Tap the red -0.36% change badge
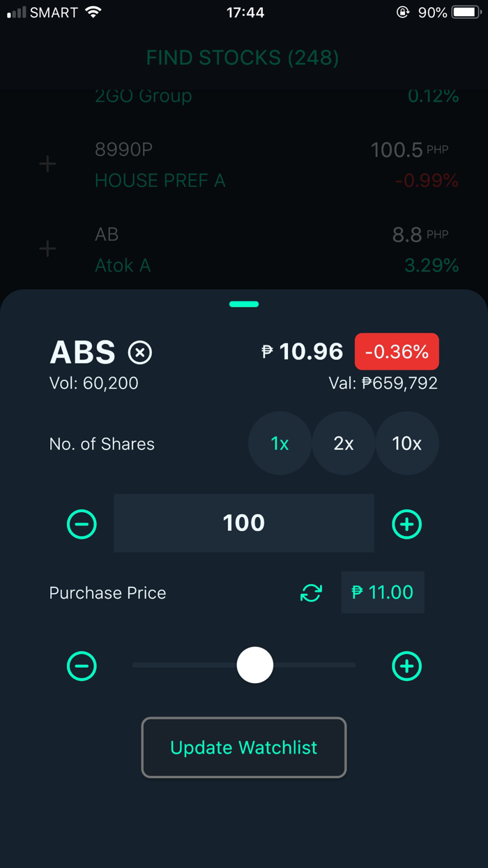488x868 pixels. (397, 352)
